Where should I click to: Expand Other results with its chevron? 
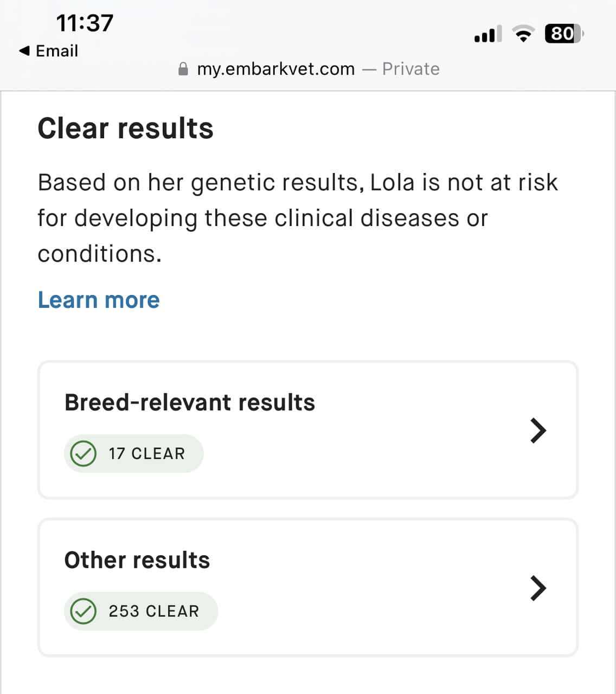pyautogui.click(x=538, y=588)
